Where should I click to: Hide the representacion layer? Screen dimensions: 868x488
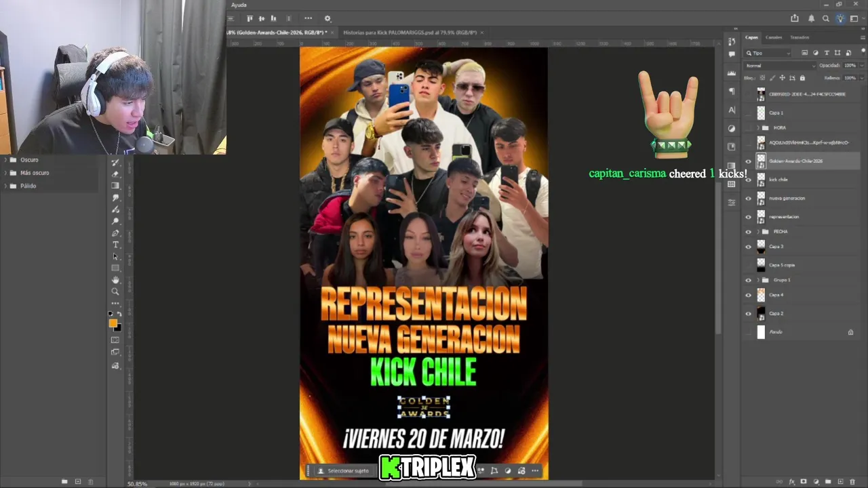(749, 217)
